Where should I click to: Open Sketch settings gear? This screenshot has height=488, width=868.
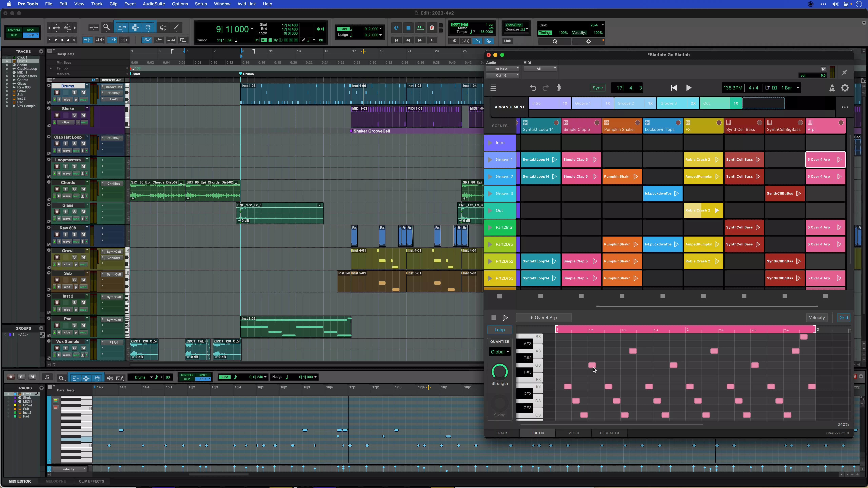845,88
